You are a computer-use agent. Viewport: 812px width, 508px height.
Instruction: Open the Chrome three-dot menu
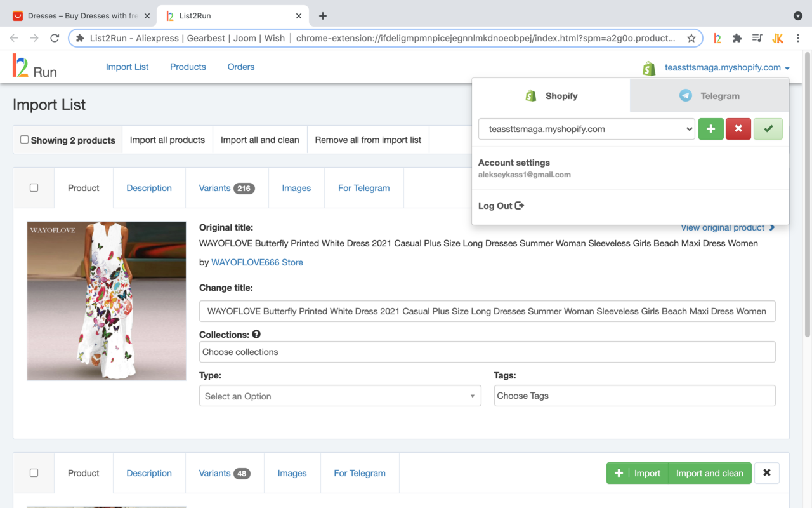pos(798,38)
